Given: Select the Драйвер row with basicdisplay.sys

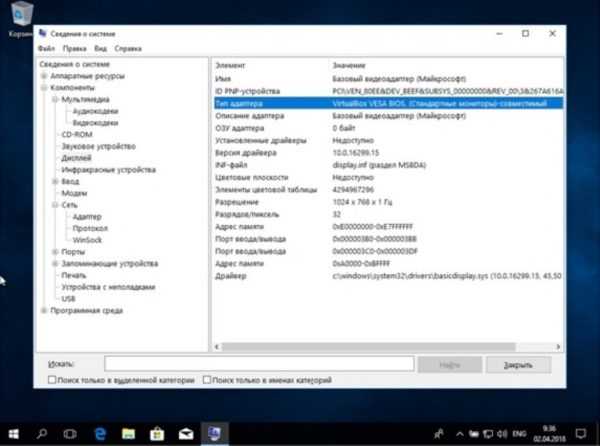Looking at the screenshot, I should pos(388,276).
